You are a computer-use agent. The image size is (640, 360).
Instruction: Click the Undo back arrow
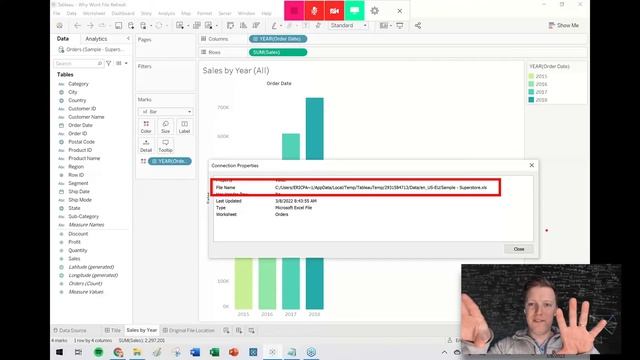click(77, 25)
